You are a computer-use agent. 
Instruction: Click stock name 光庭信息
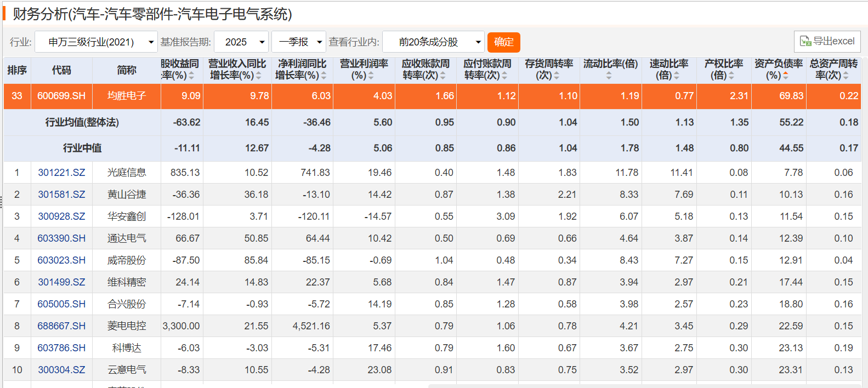coord(127,173)
